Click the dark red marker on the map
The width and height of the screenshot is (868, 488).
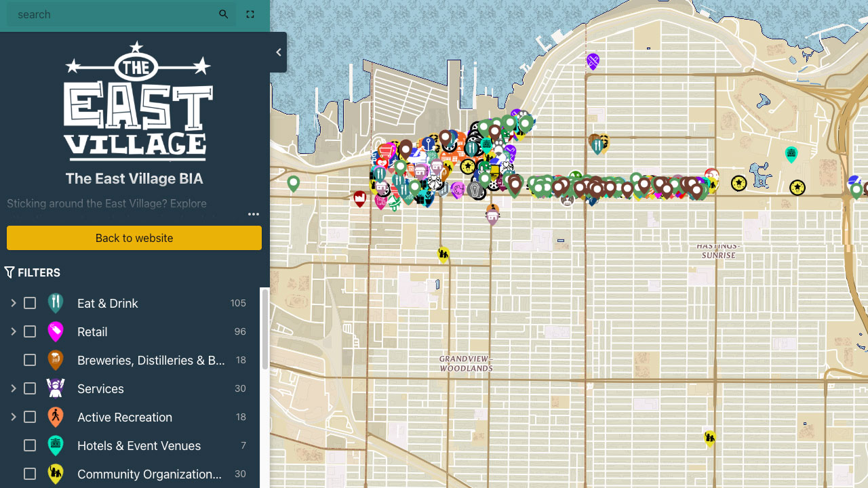359,198
